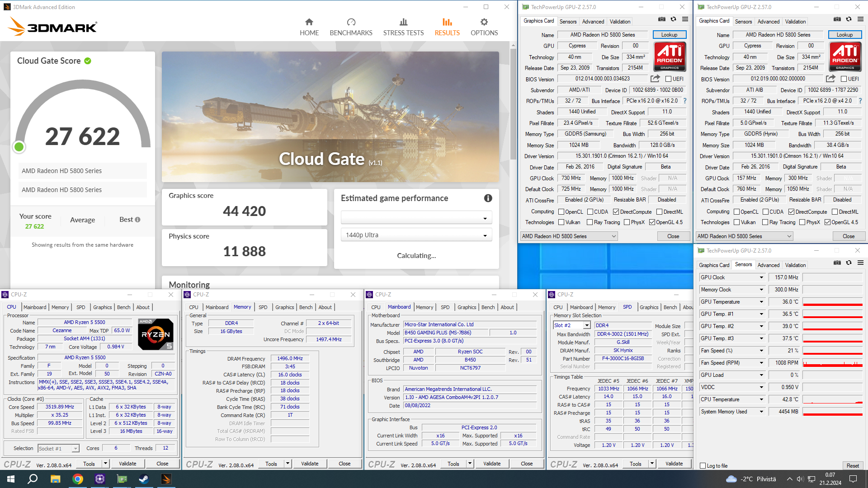Viewport: 868px width, 488px height.
Task: Refresh the left GPU-Z graphics card window
Action: [x=673, y=19]
